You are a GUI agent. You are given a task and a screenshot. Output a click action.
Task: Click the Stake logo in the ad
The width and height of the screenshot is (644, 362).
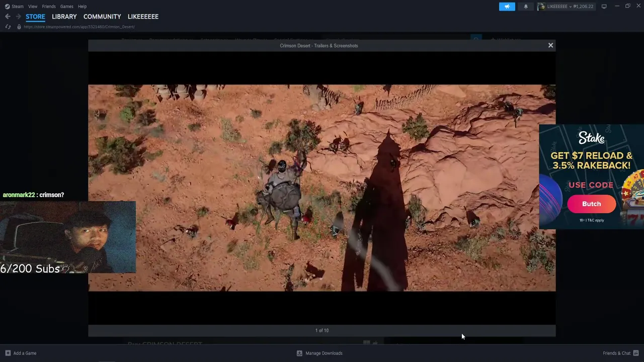[x=591, y=138]
